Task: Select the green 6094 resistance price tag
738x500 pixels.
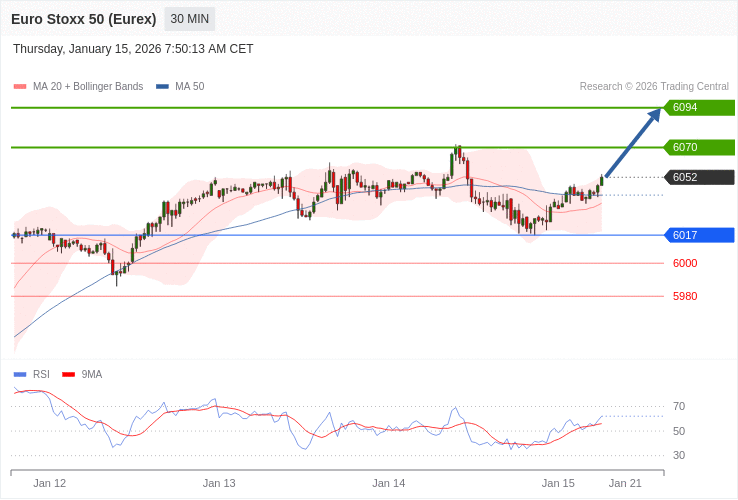Action: [x=699, y=107]
